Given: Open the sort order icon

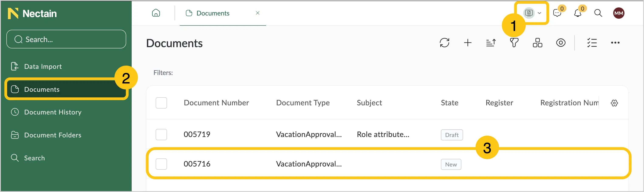Looking at the screenshot, I should point(491,42).
